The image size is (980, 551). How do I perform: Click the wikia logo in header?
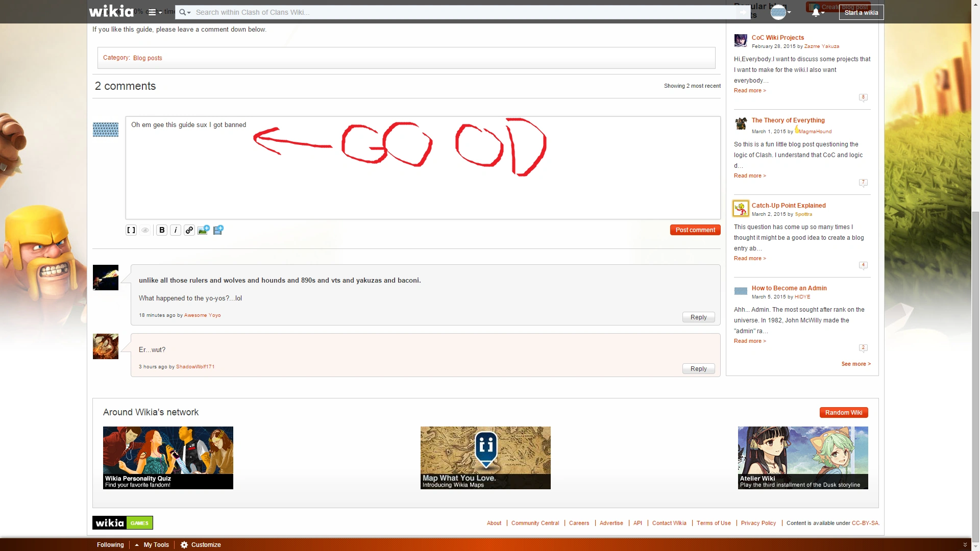111,11
